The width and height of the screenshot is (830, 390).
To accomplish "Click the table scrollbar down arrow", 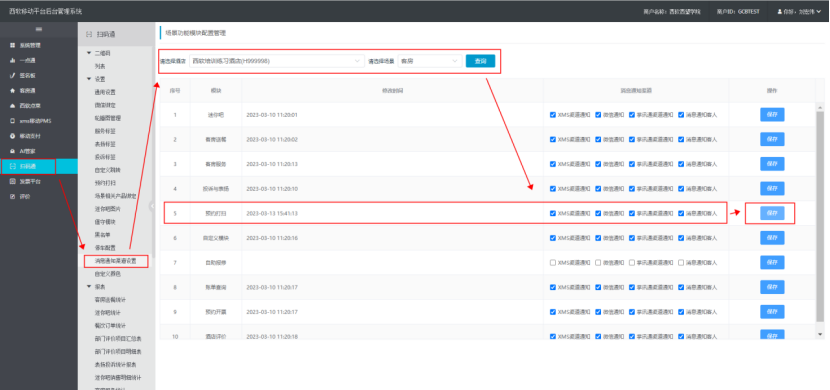I will pyautogui.click(x=820, y=334).
